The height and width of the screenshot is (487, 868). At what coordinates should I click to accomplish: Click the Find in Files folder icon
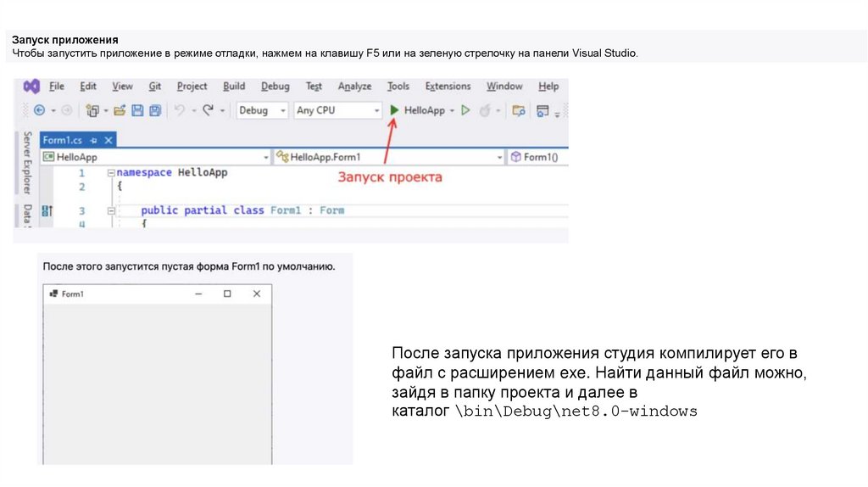pos(519,110)
